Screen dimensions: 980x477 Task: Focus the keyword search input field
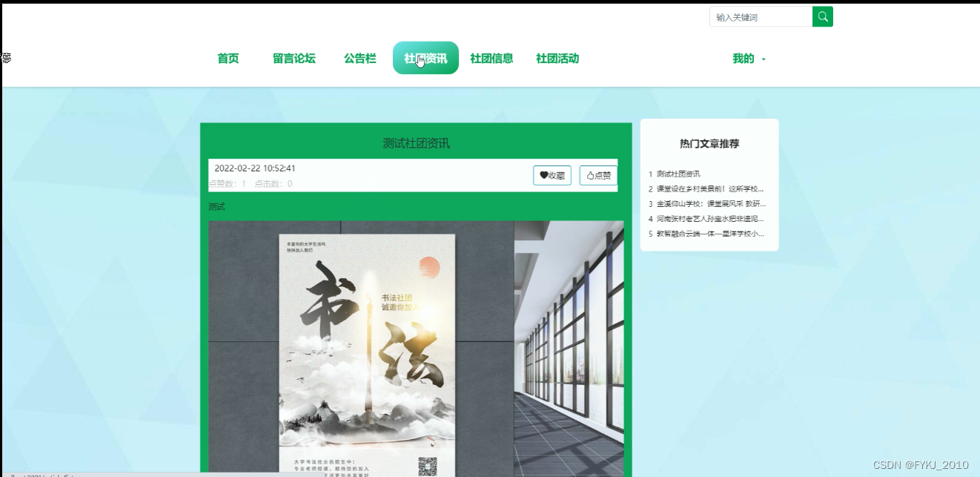click(x=761, y=16)
